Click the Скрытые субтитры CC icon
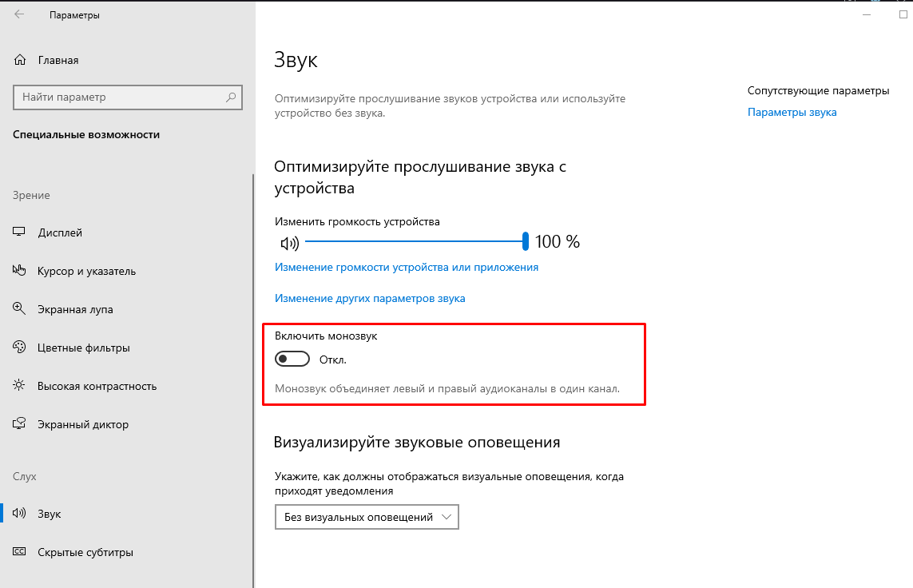Screen dimensions: 913x588 click(x=20, y=552)
